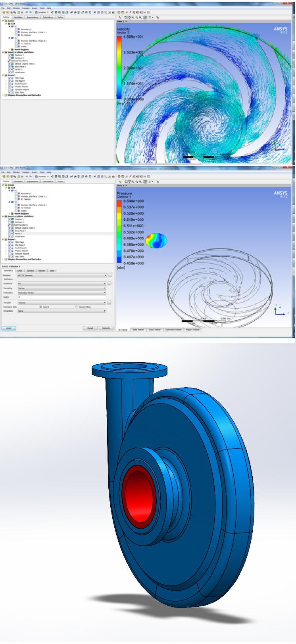
Task: Enable the Vector 1 checkbox in the Pressure window outline
Action: (x=10, y=233)
